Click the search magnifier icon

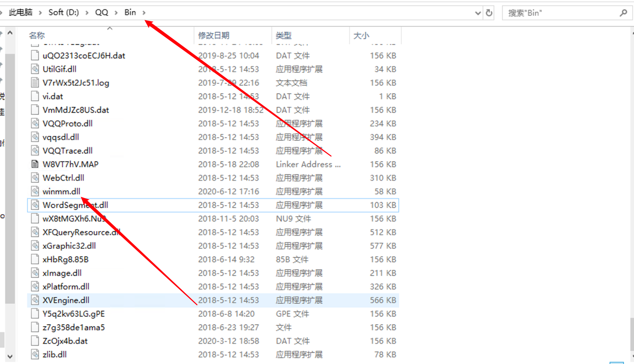pyautogui.click(x=623, y=13)
